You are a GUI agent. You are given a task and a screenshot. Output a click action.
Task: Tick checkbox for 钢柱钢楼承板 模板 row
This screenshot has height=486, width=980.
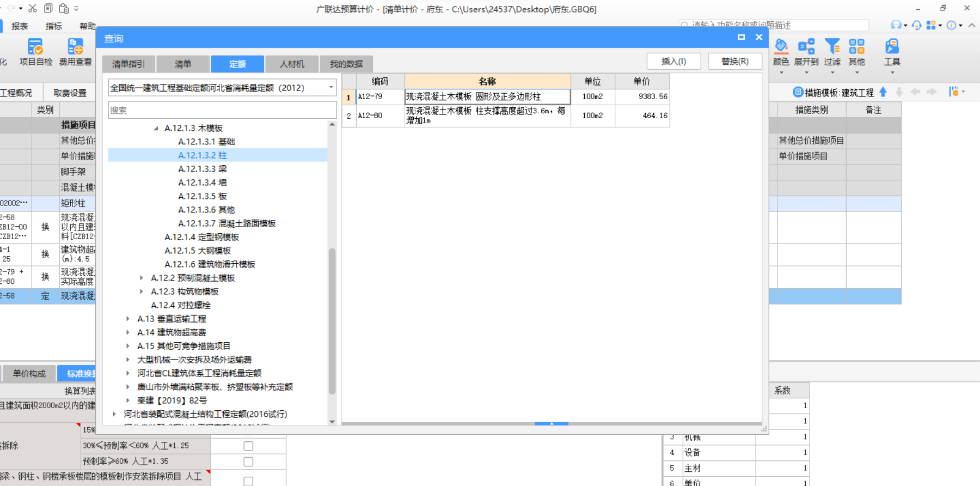248,481
